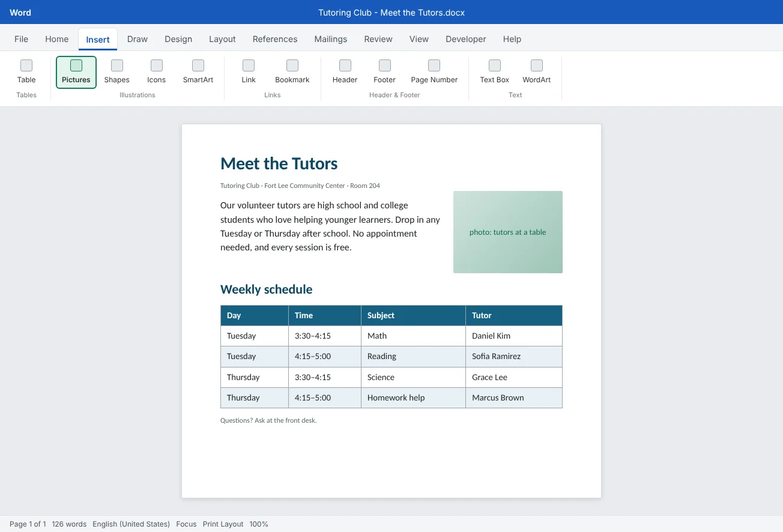The width and height of the screenshot is (783, 532).
Task: Click the Icons insert button
Action: 156,72
